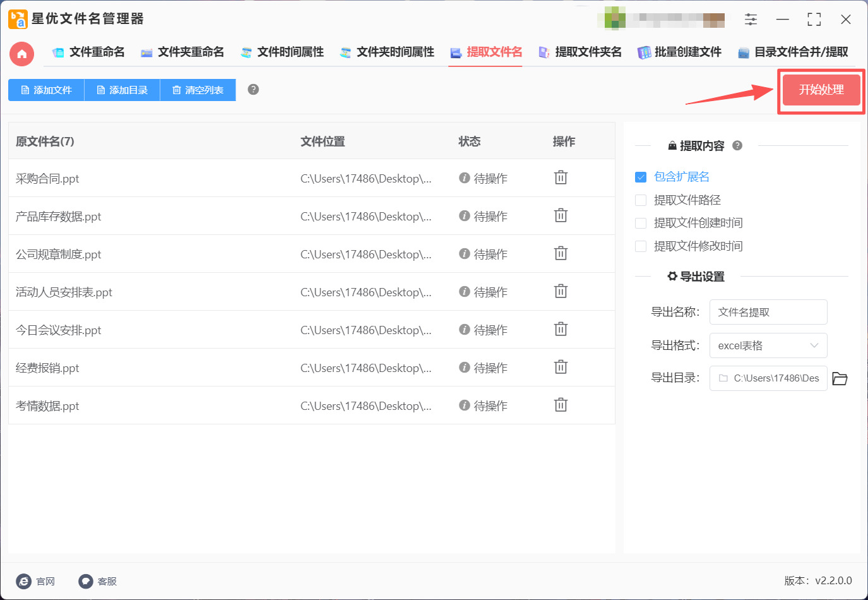Viewport: 868px width, 600px height.
Task: Open the help icon beside 清空列表
Action: pos(253,89)
